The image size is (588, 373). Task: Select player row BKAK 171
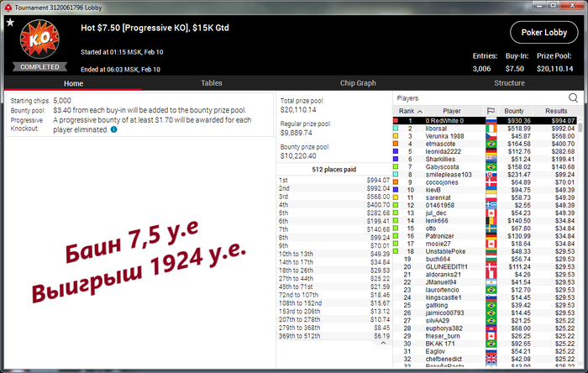(485, 344)
